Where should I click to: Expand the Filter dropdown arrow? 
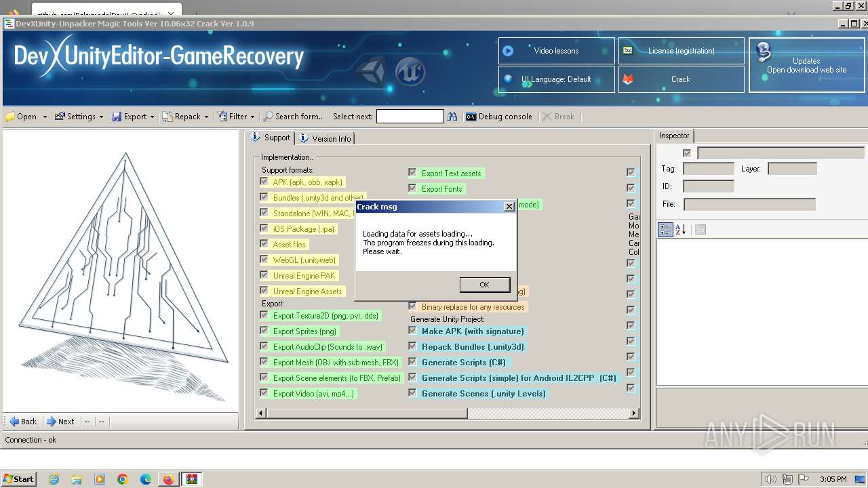(252, 117)
